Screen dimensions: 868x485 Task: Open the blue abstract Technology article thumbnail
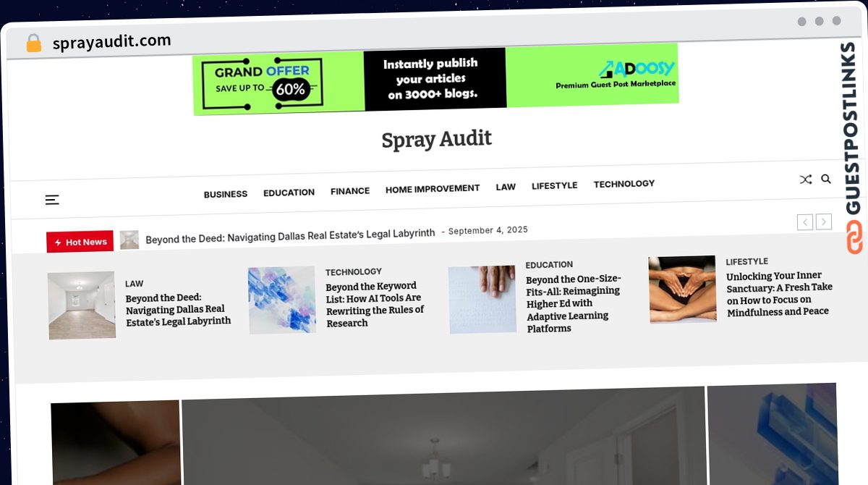click(282, 300)
